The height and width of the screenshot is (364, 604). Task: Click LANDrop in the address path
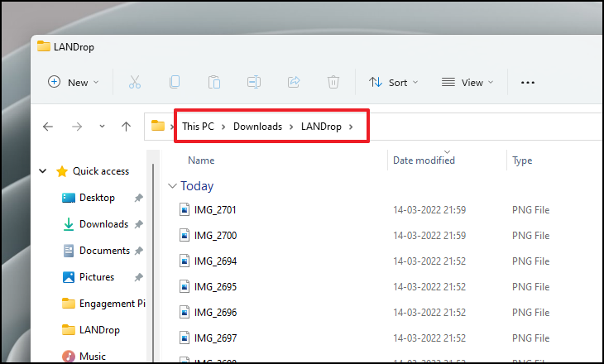[321, 127]
